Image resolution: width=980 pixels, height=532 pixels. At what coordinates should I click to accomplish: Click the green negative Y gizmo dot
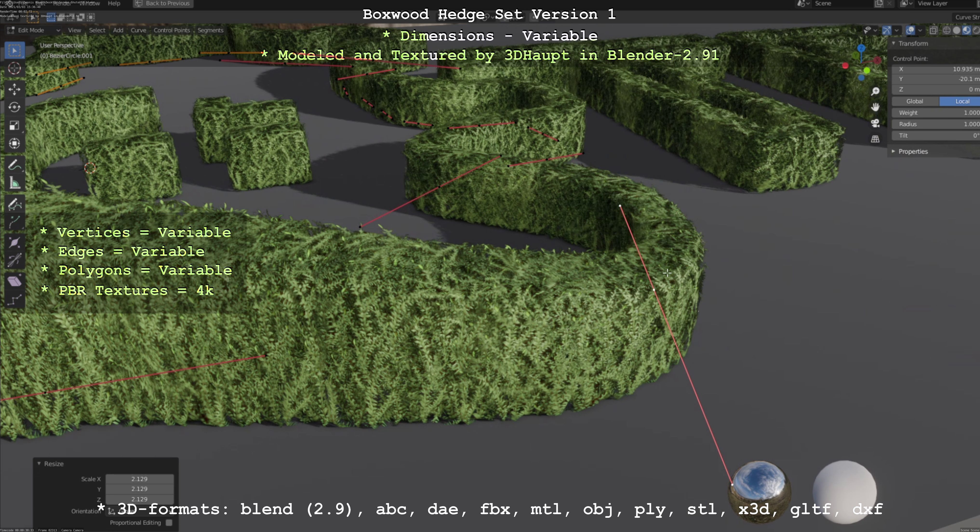(x=867, y=71)
